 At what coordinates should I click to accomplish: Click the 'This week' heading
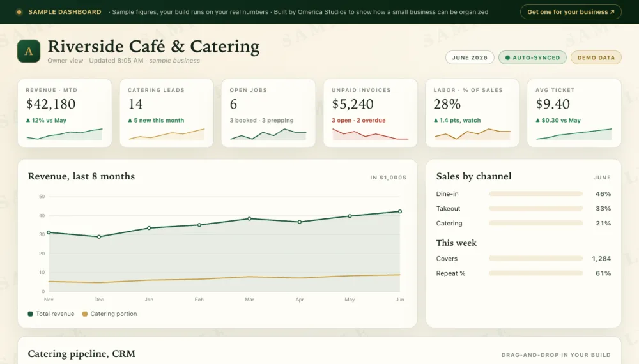(456, 243)
